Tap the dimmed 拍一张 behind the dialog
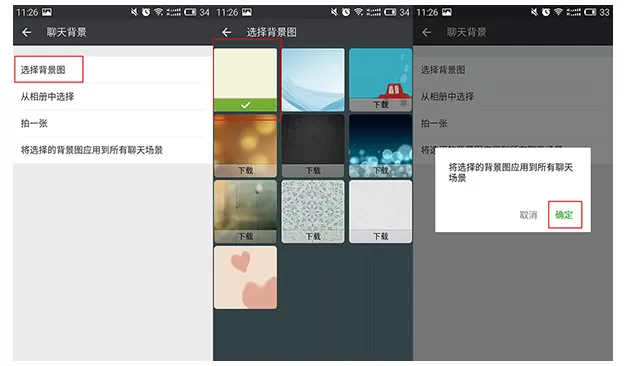 (x=434, y=123)
